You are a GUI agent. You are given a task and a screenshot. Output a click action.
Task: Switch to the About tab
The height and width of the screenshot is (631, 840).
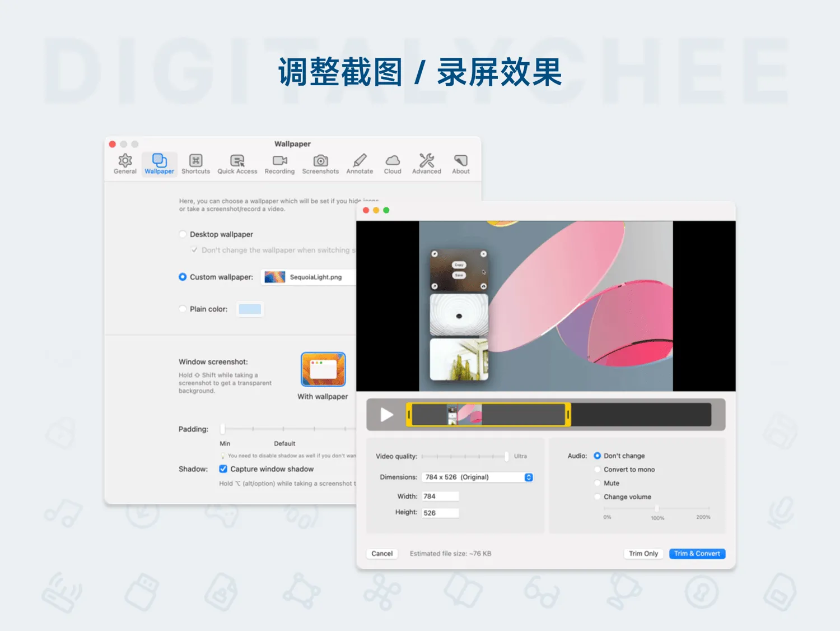[x=460, y=163]
